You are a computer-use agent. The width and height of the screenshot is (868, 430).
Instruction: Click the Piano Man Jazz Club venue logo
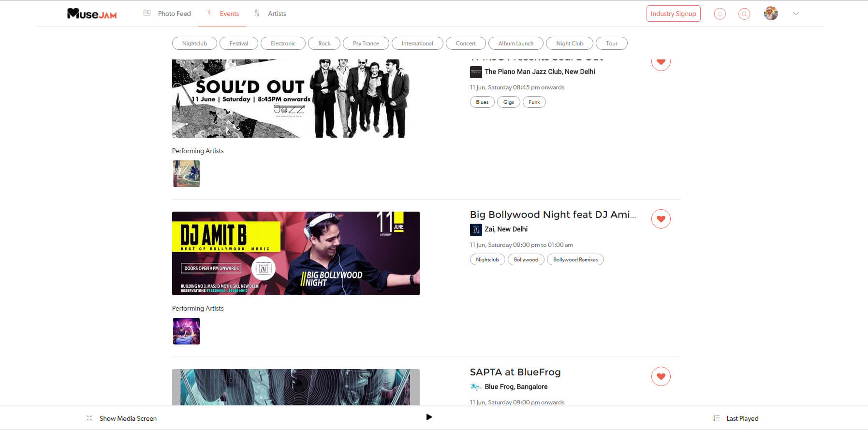point(476,72)
